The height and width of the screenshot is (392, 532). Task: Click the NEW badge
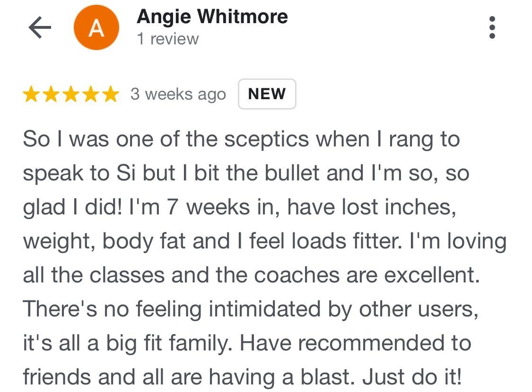267,94
